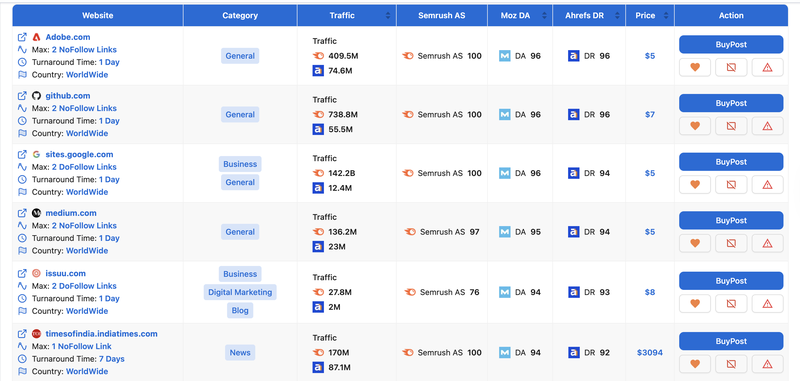This screenshot has height=381, width=800.
Task: Open the sites.google.com website link
Action: (x=80, y=154)
